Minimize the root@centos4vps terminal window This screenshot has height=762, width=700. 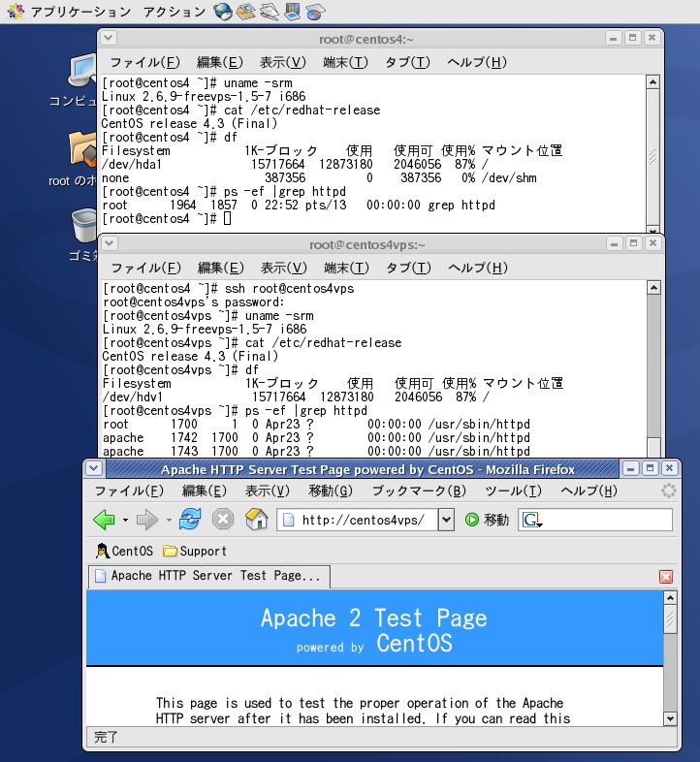(614, 243)
